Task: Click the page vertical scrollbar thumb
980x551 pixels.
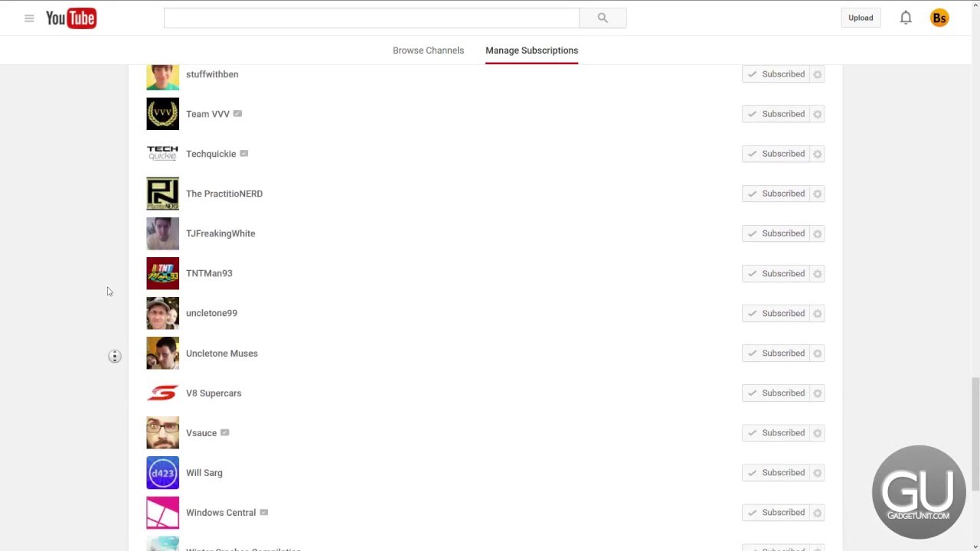Action: (x=975, y=434)
